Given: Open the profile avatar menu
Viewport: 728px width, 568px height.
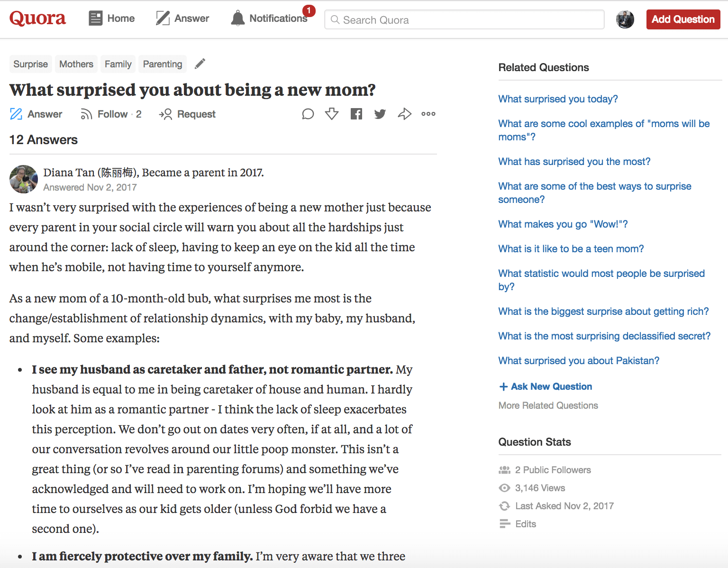Looking at the screenshot, I should pyautogui.click(x=625, y=19).
